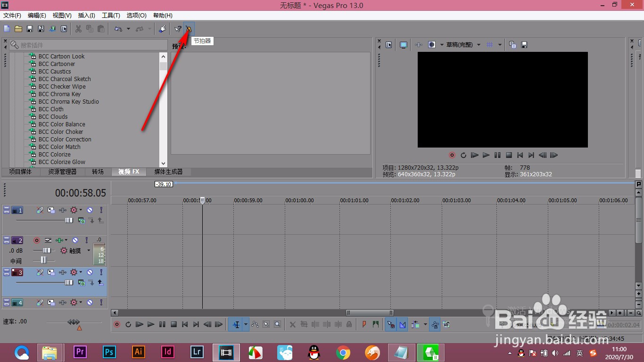Image resolution: width=644 pixels, height=362 pixels.
Task: Open project Properties from the toolbar
Action: pos(64,29)
